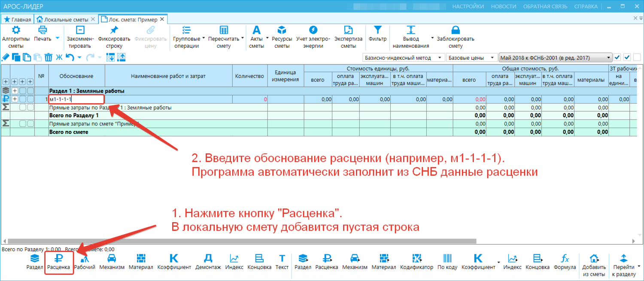Click Механизм button next to Рабочий

click(112, 262)
